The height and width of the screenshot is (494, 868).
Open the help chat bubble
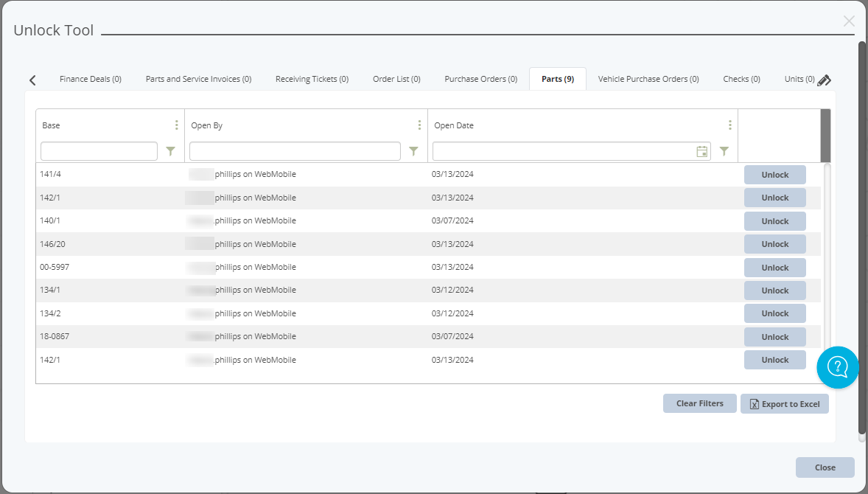[x=838, y=367]
